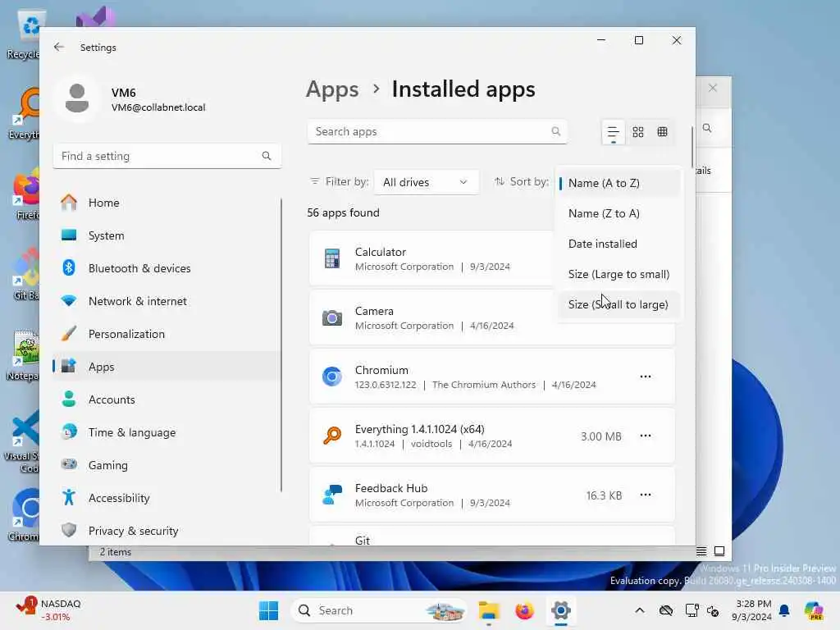Click the Git app row
This screenshot has width=840, height=630.
(x=492, y=536)
